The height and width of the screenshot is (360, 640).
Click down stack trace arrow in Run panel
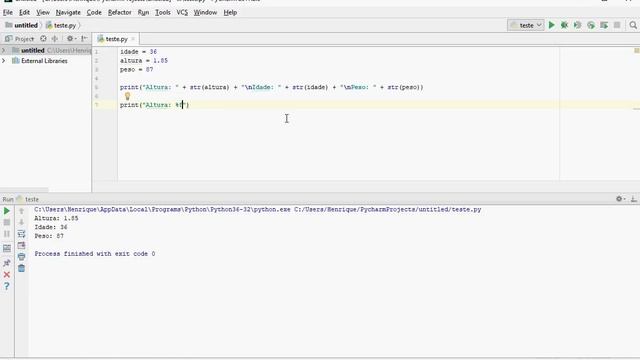21,222
